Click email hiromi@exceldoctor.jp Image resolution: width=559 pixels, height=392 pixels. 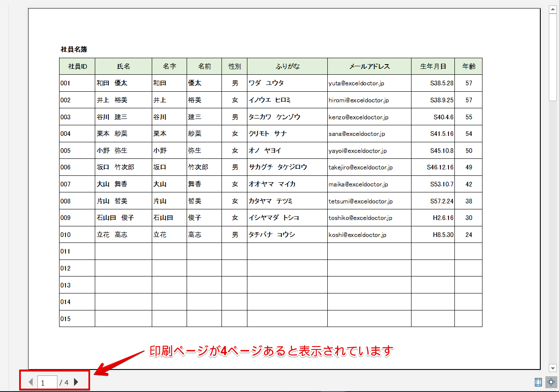359,101
